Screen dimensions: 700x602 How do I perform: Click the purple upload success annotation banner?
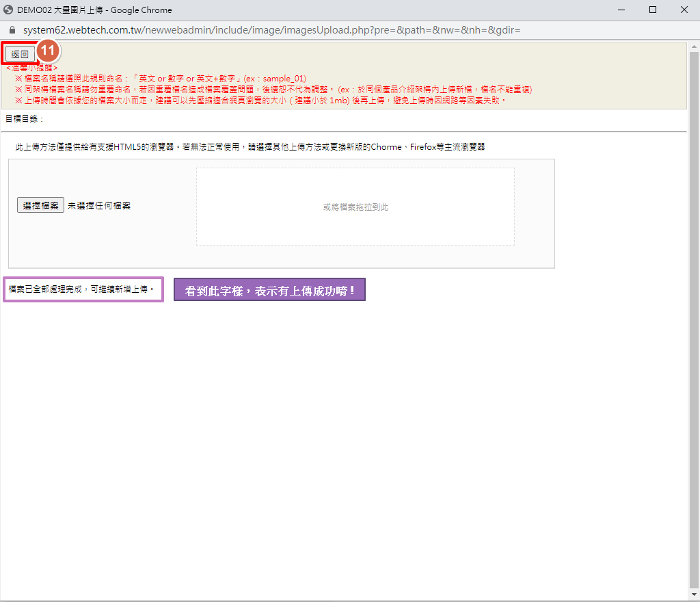[x=269, y=290]
